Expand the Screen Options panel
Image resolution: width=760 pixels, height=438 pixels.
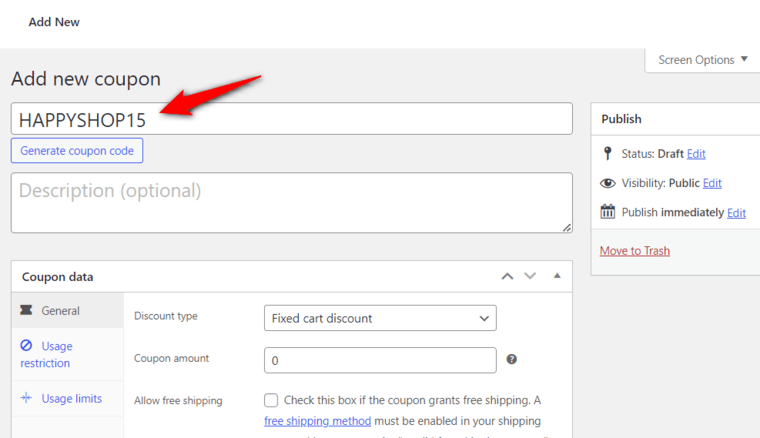tap(702, 60)
